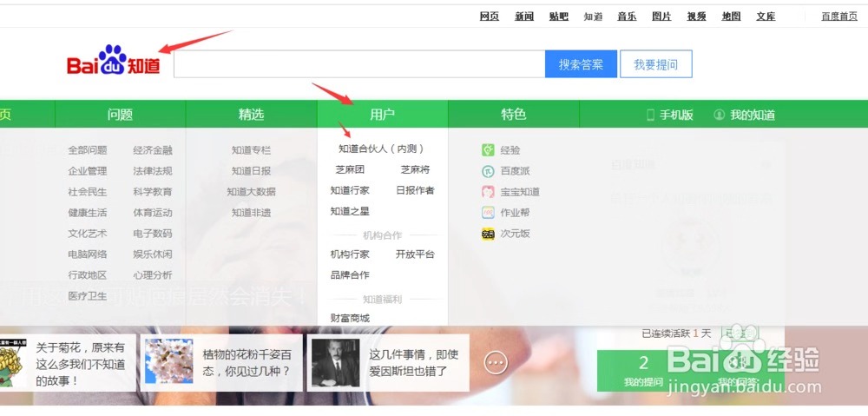The width and height of the screenshot is (868, 416).
Task: Open the Einstein story portrait thumbnail
Action: [335, 363]
